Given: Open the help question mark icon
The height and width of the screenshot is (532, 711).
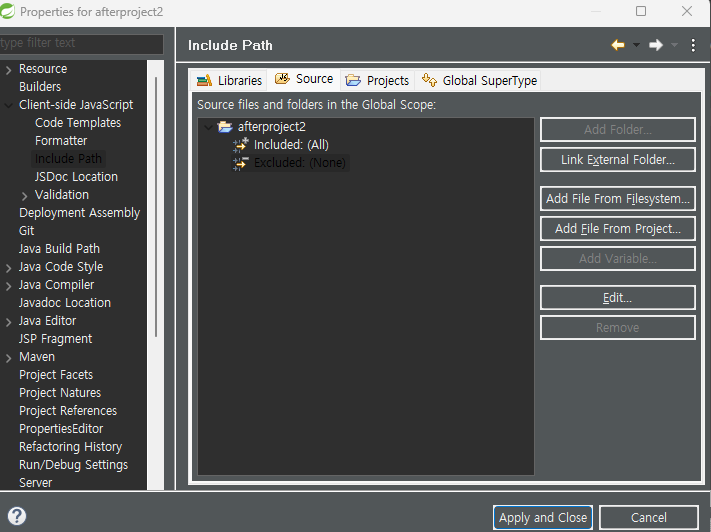Looking at the screenshot, I should (x=17, y=516).
